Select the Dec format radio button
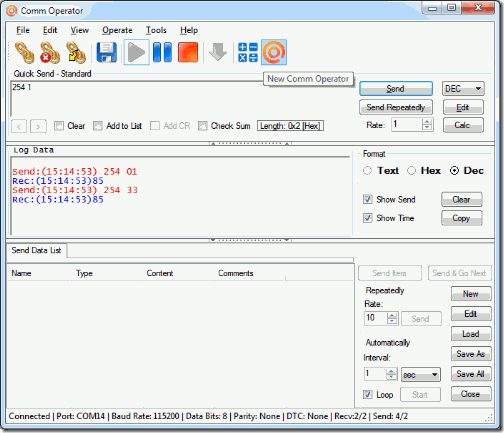The height and width of the screenshot is (433, 504). pyautogui.click(x=454, y=171)
